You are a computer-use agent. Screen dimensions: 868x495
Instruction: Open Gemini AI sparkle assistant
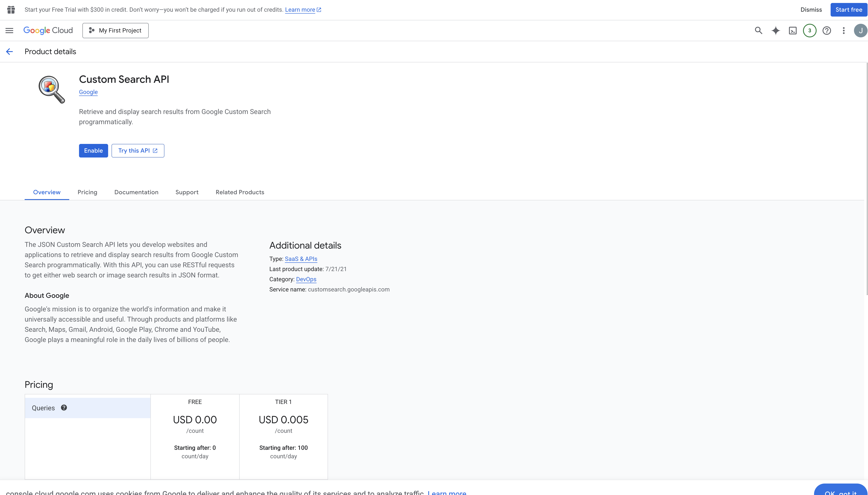(776, 31)
